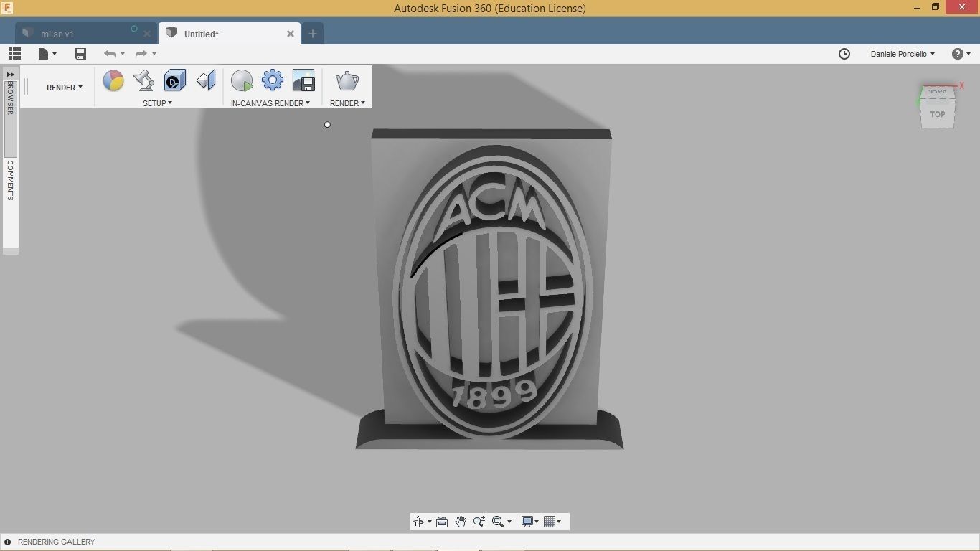Click the Capture Image save icon
Screen dimensions: 980x551
[303, 80]
